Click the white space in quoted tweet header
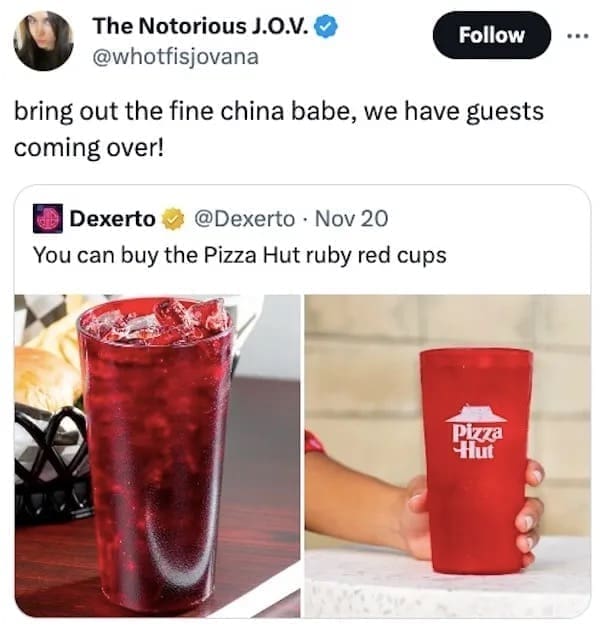This screenshot has width=600, height=636. point(487,219)
